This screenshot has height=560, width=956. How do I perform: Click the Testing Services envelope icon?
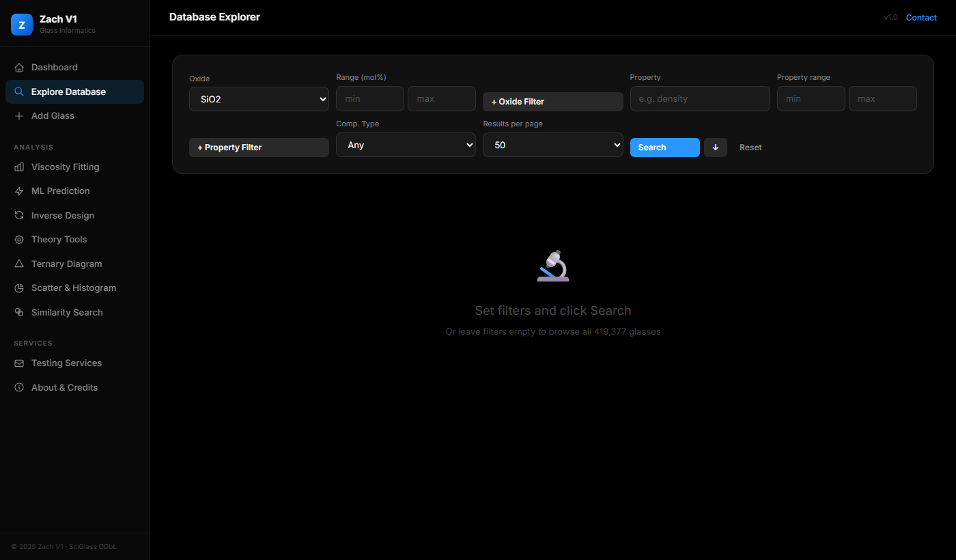[19, 363]
